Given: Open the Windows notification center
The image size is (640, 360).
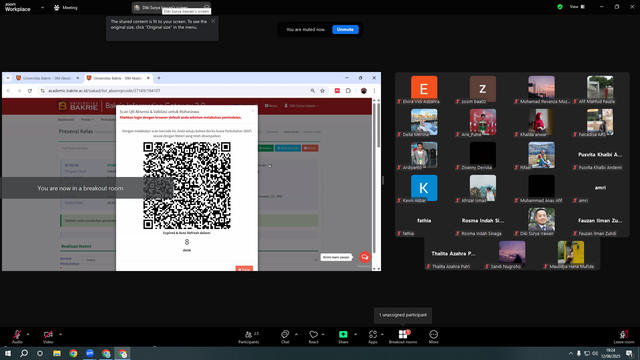Looking at the screenshot, I should pos(629,353).
